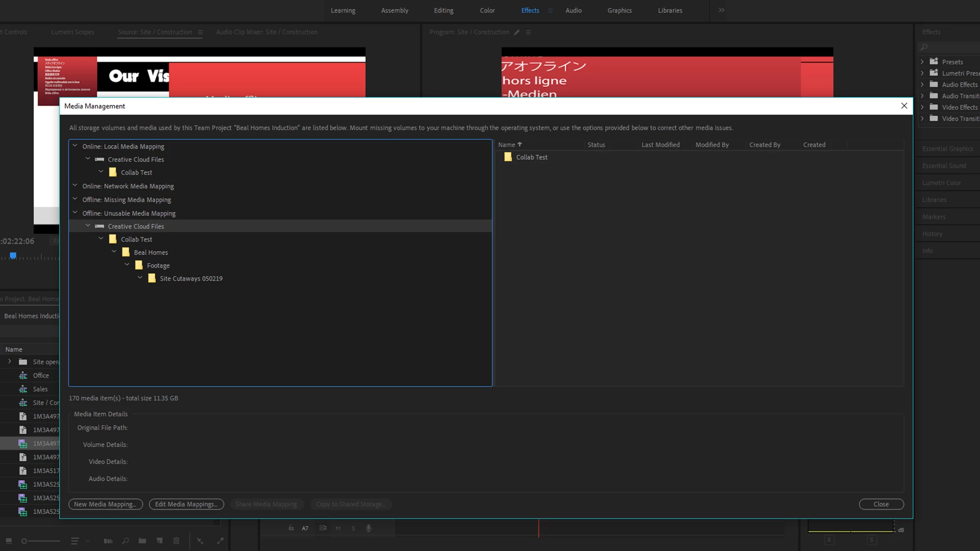Sort file list by Name column header
Screen dimensions: 980x551
[x=506, y=145]
